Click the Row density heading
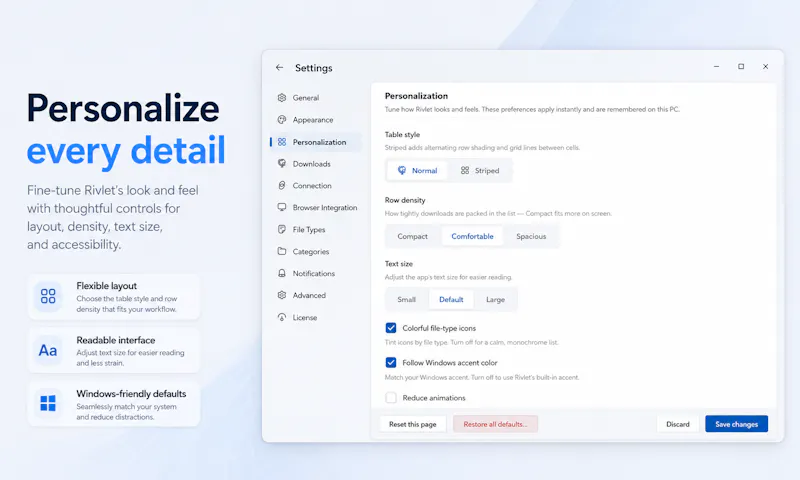This screenshot has height=480, width=800. click(405, 200)
